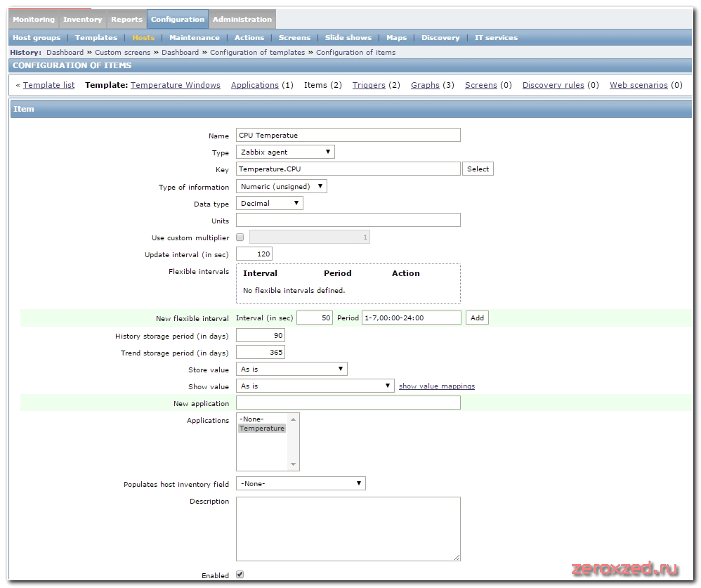Click the Name field containing CPU Temperatue
Screen dimensions: 701x588
pyautogui.click(x=348, y=136)
